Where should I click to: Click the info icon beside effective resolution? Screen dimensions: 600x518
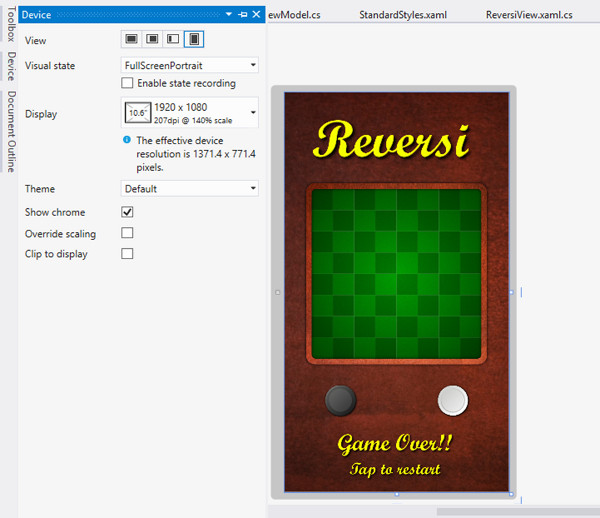click(x=127, y=140)
